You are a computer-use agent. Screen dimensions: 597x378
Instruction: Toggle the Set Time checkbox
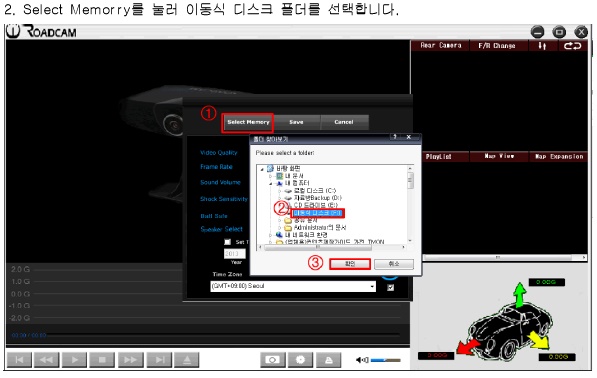click(228, 242)
